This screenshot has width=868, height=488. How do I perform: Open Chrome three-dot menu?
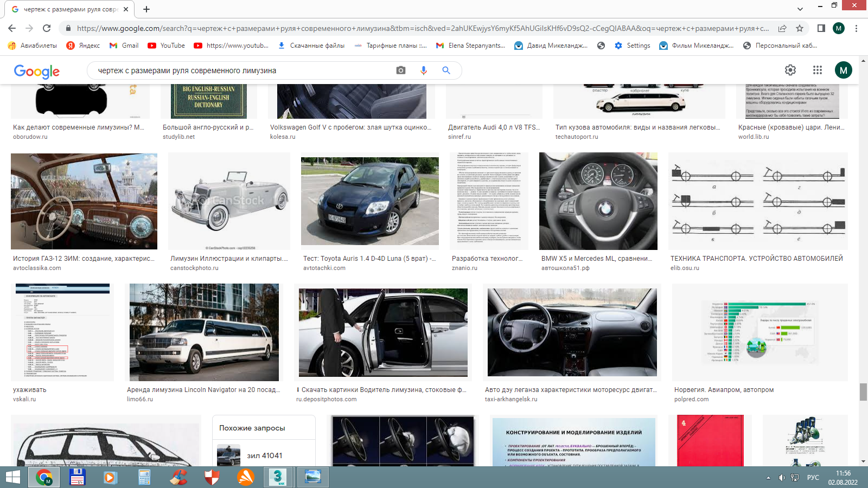pos(856,28)
